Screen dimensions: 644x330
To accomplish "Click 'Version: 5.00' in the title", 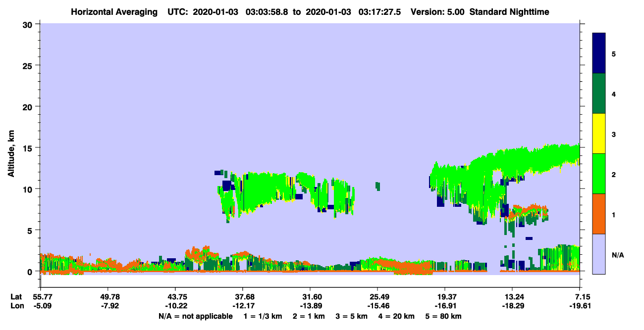I will pos(437,12).
